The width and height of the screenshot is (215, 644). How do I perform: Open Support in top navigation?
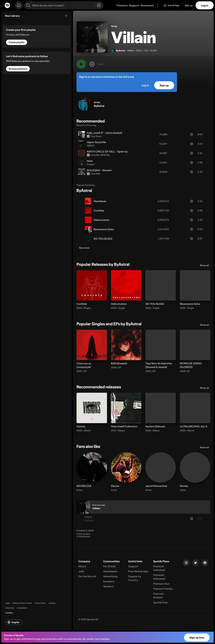coord(134,5)
